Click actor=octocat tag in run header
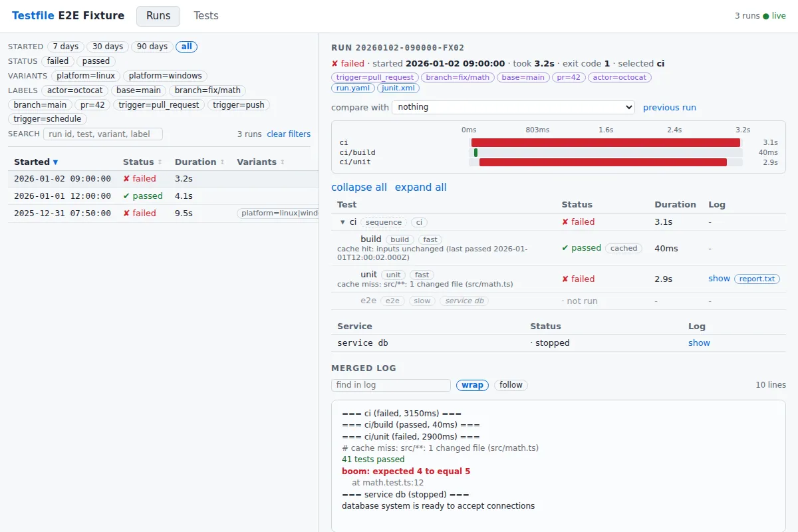The height and width of the screenshot is (532, 798). coord(620,77)
